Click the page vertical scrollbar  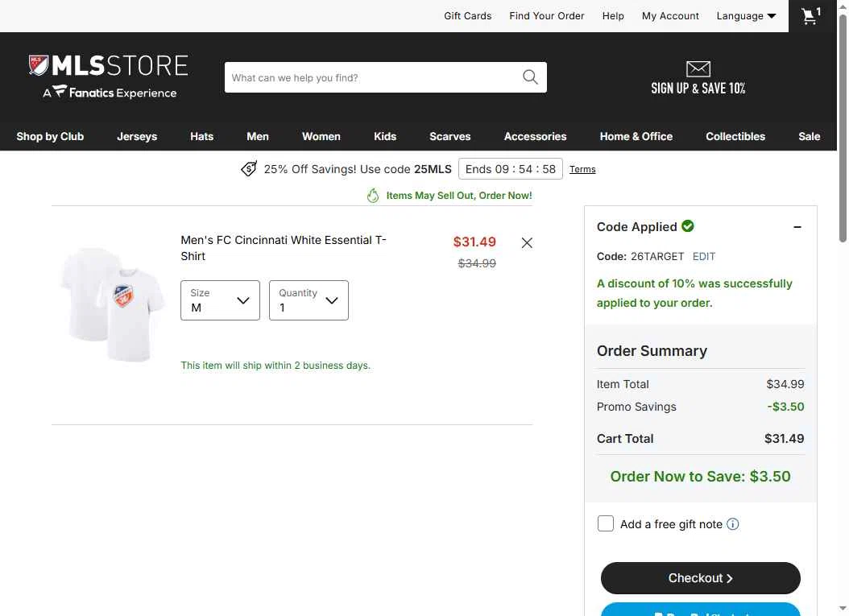pyautogui.click(x=843, y=308)
